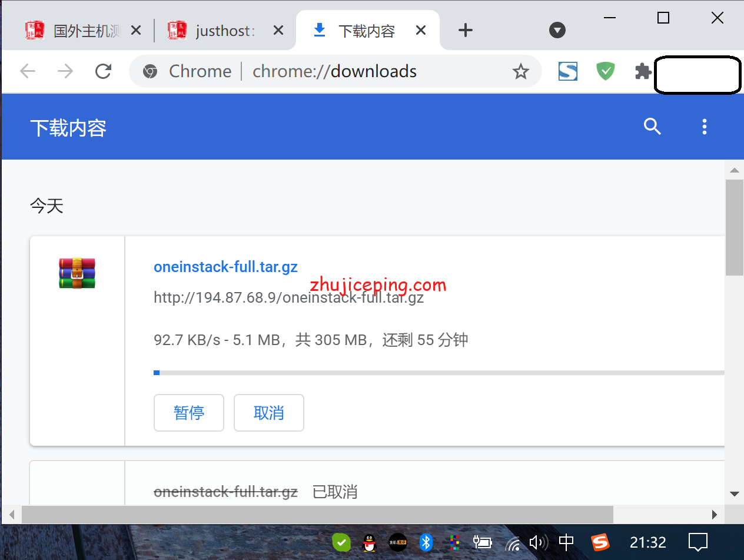Click the horizontal scrollbar left arrow
744x560 pixels.
pyautogui.click(x=12, y=514)
